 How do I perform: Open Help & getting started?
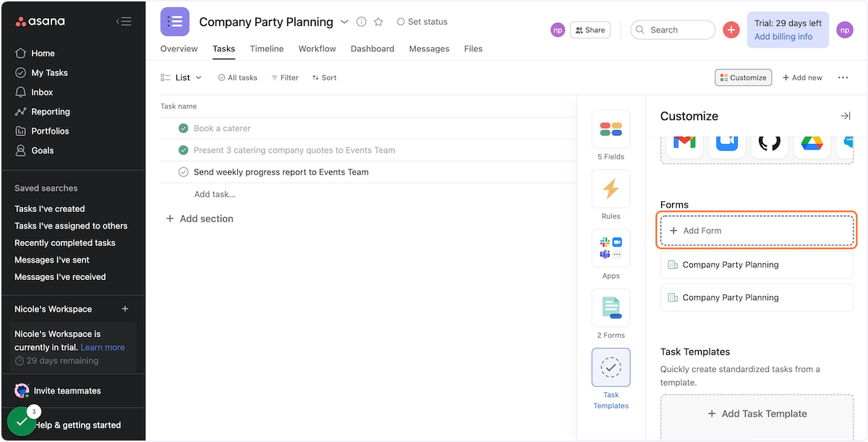click(x=78, y=425)
